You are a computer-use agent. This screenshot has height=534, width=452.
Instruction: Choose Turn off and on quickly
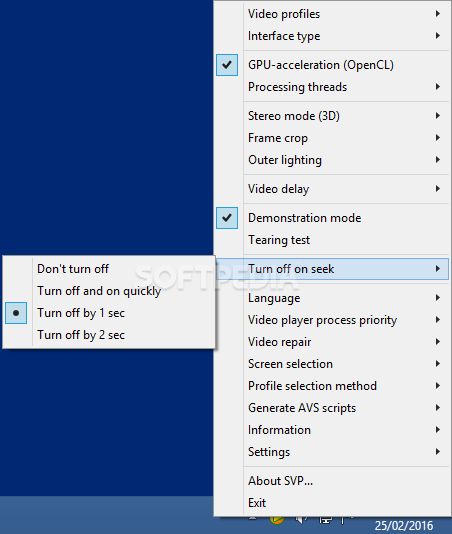[109, 291]
